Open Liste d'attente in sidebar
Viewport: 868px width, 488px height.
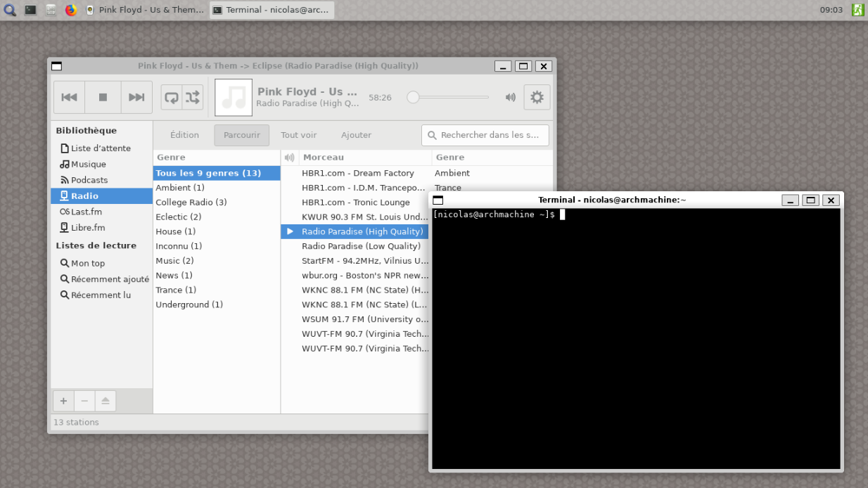(x=101, y=148)
